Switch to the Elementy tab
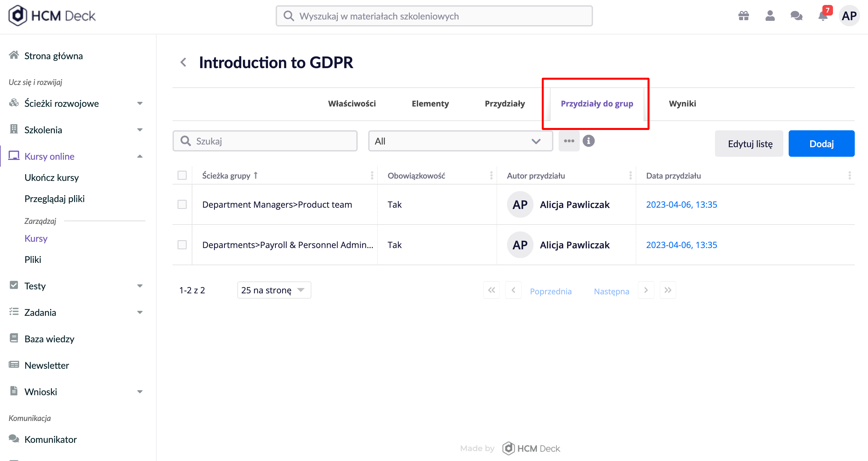 pos(430,104)
